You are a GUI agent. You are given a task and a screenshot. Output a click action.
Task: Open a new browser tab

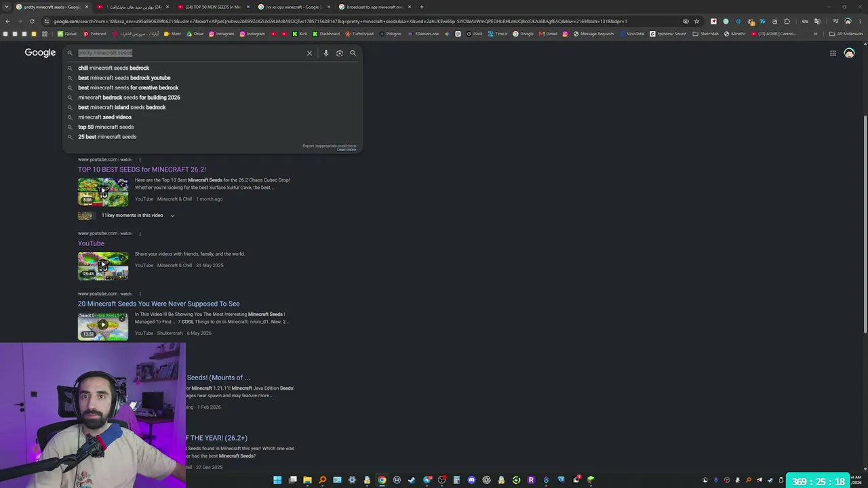[421, 7]
